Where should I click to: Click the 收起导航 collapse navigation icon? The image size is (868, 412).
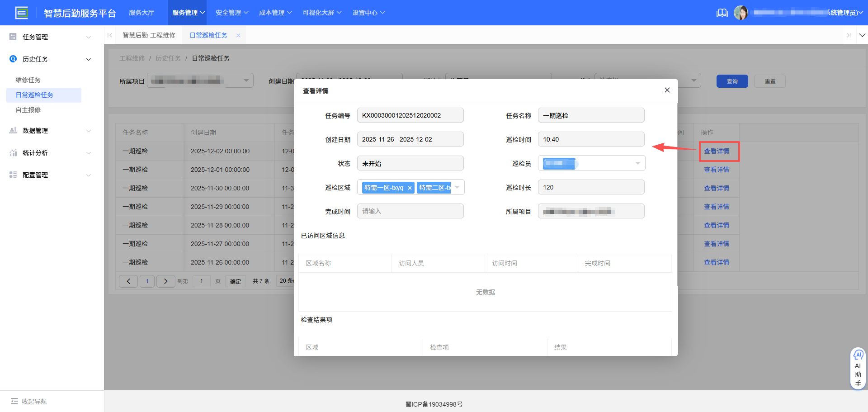pyautogui.click(x=15, y=401)
